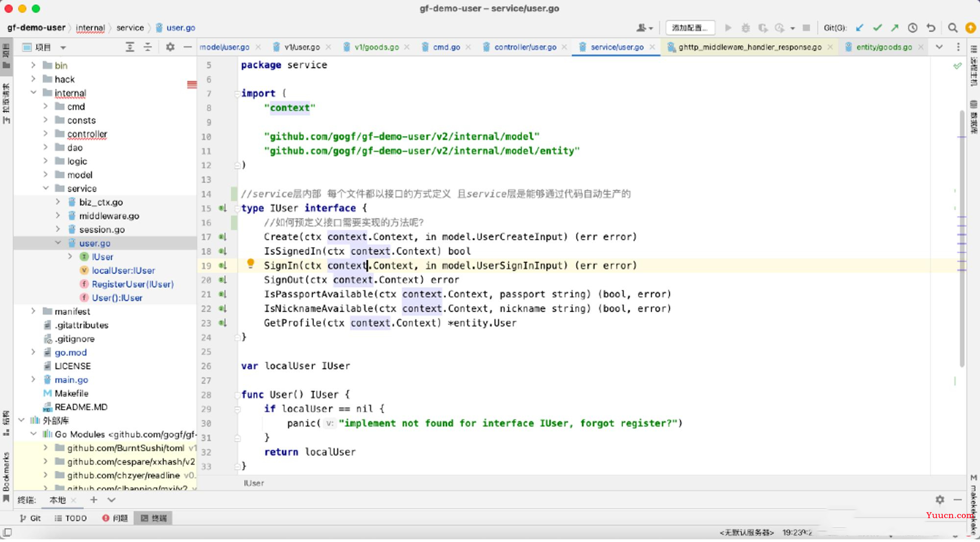Collapse the import block fold marker
The width and height of the screenshot is (980, 542).
click(237, 94)
